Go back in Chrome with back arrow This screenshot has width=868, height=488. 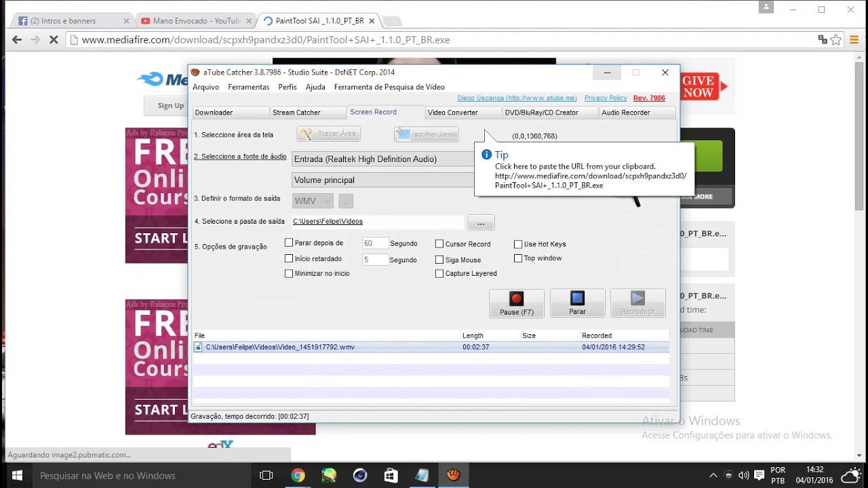tap(17, 40)
